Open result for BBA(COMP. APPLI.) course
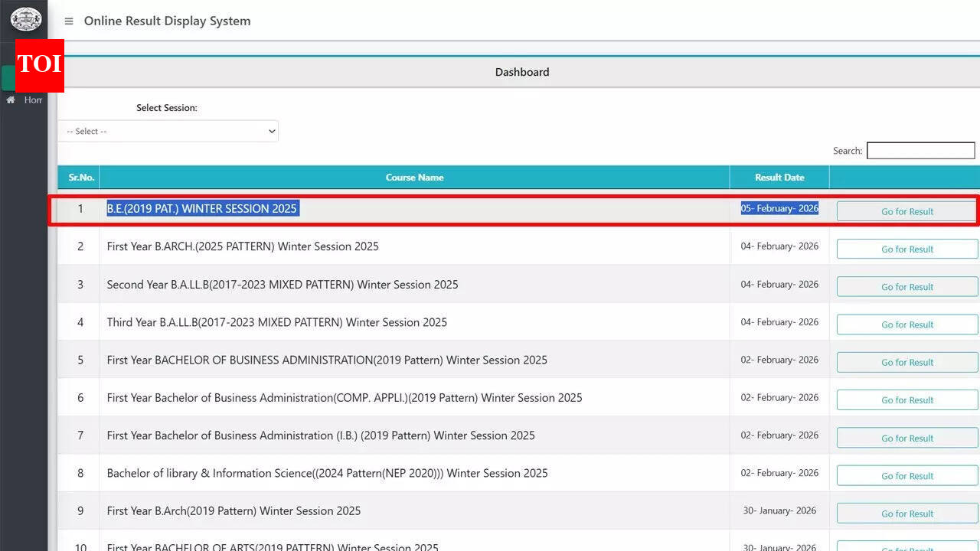 point(906,399)
